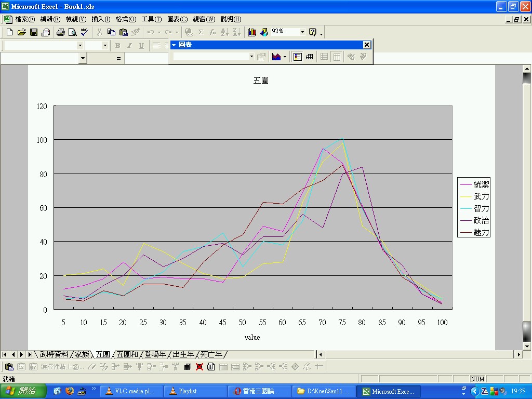Select the 武力 legend entry

coord(474,196)
